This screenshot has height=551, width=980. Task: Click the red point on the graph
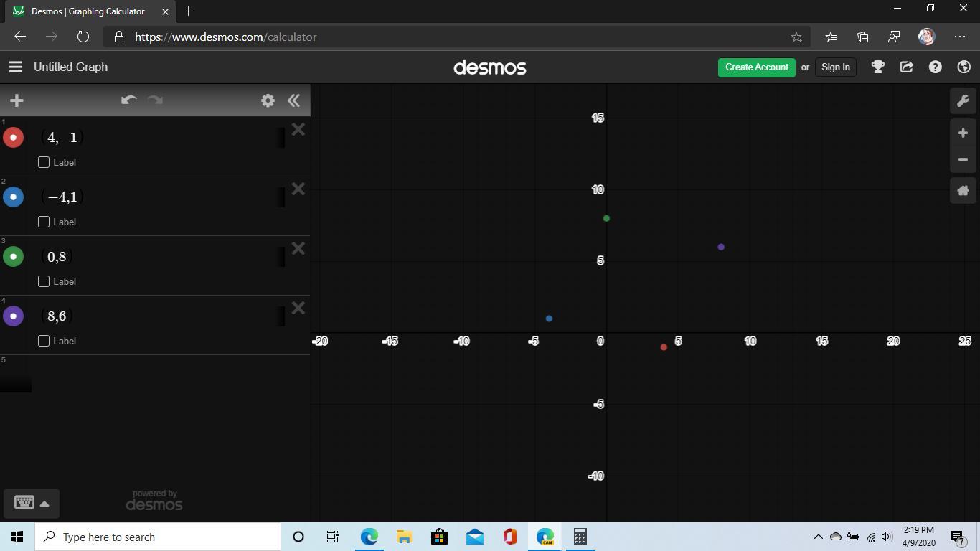pyautogui.click(x=664, y=347)
